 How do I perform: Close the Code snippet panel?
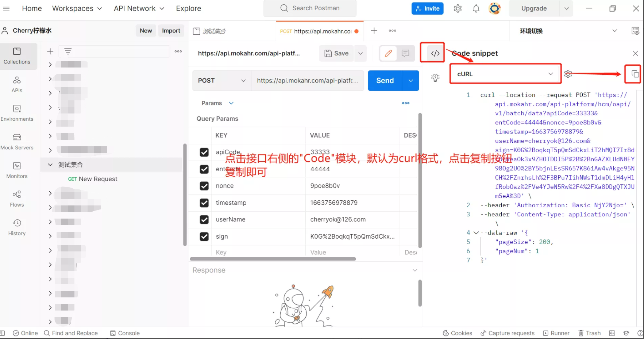tap(635, 53)
